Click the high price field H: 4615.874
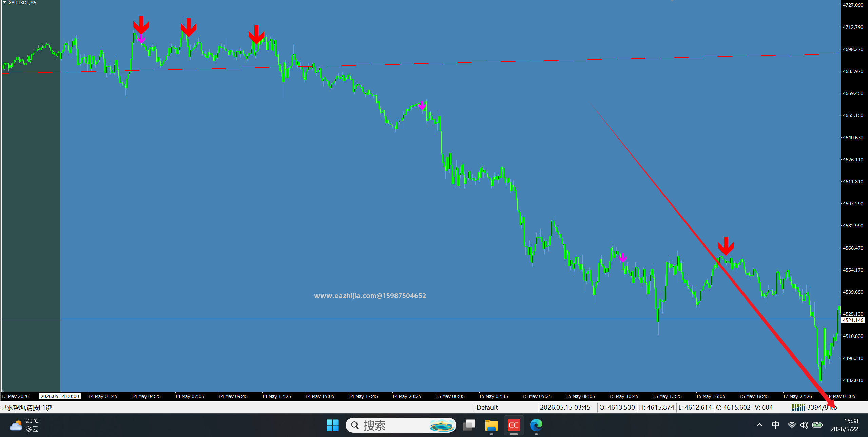868x437 pixels. tap(657, 407)
